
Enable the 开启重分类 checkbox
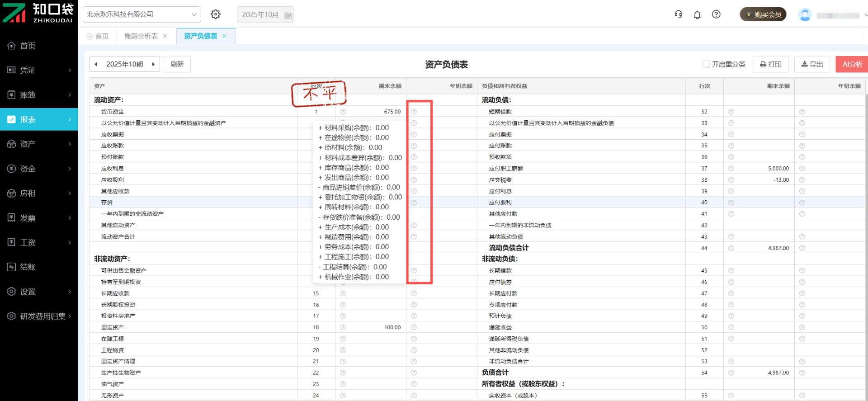point(706,64)
